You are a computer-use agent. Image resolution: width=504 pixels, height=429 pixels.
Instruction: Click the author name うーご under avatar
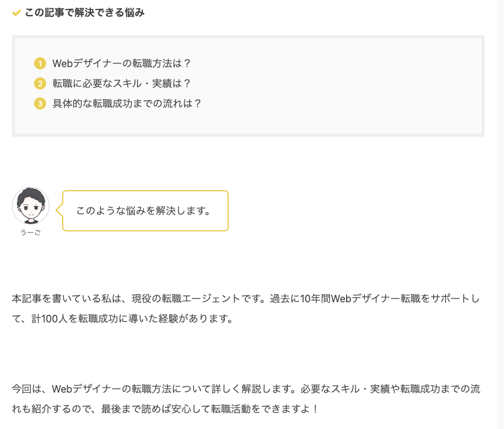[x=31, y=233]
